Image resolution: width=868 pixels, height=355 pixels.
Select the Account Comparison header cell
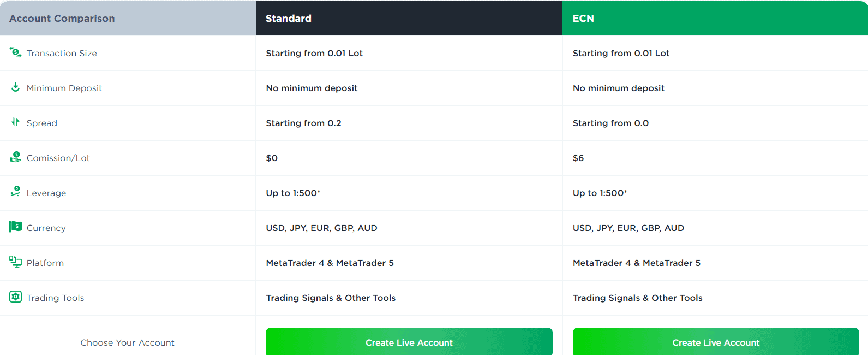[62, 18]
